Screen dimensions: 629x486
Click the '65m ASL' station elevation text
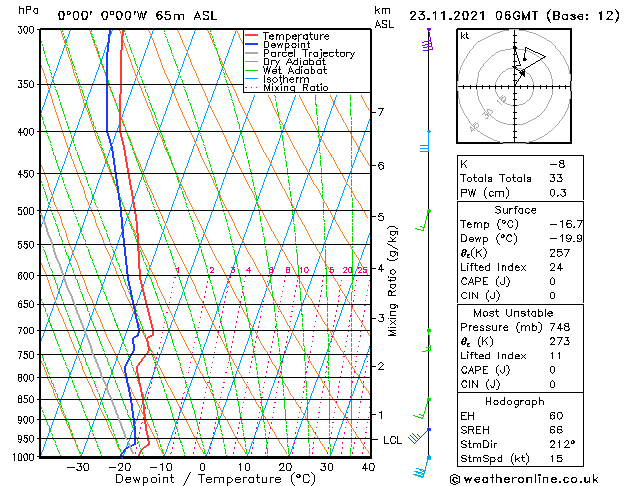point(186,16)
